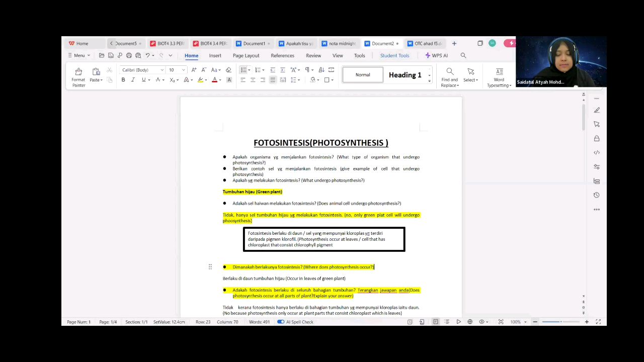Viewport: 644px width, 362px height.
Task: Click the Find and Replace magnifier
Action: click(x=450, y=71)
